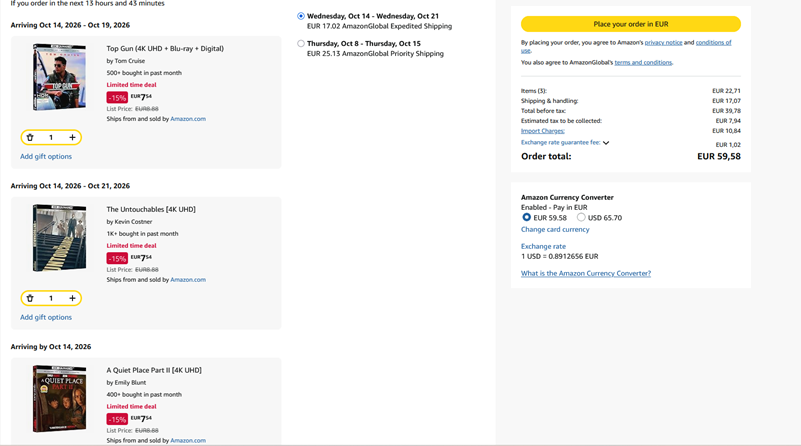Select Wednesday Oct 14 Expedited Shipping option

(x=301, y=16)
